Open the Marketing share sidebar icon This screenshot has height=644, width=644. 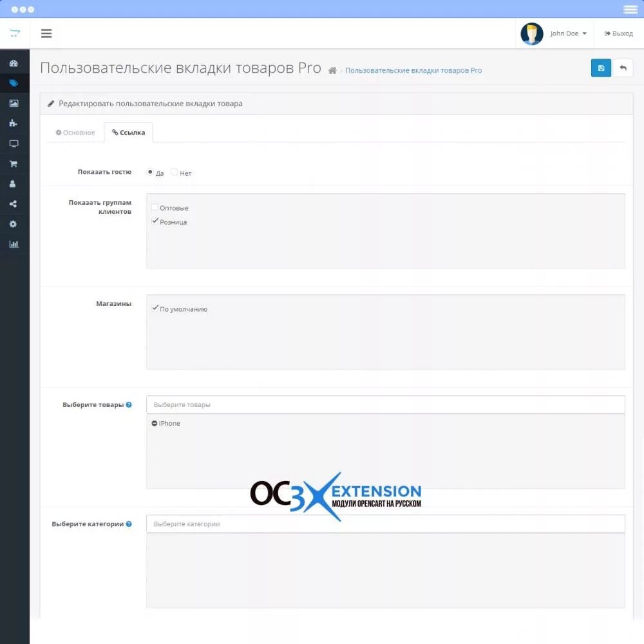(x=14, y=204)
